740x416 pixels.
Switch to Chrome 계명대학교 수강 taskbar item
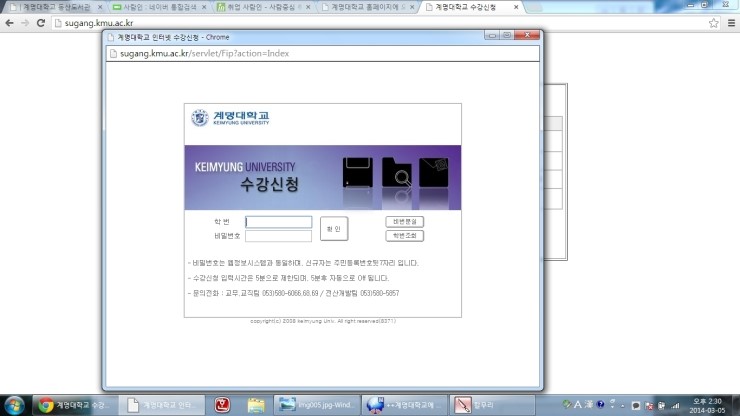pyautogui.click(x=73, y=405)
